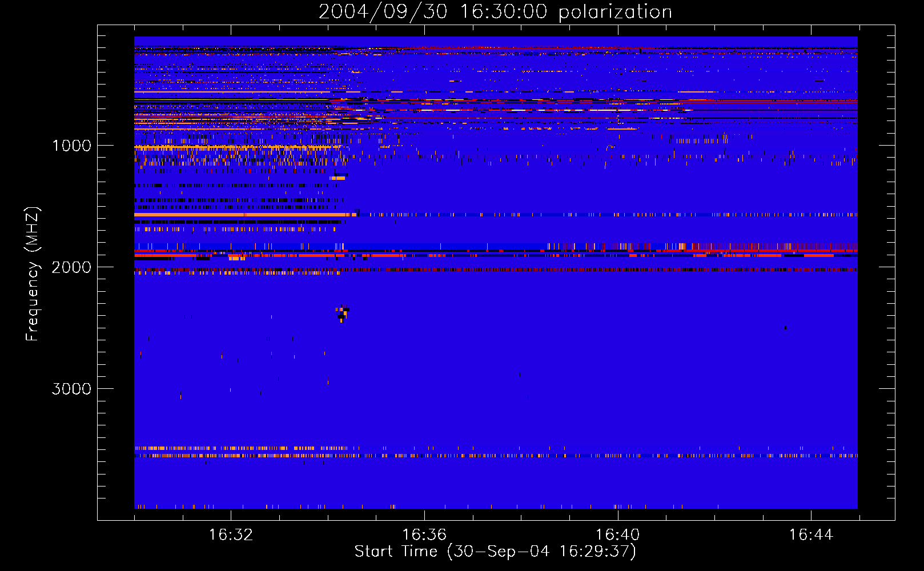Select the 'Start Time (30-Sep-04 16:29:37)' axis label
Image resolution: width=924 pixels, height=571 pixels.
(495, 552)
